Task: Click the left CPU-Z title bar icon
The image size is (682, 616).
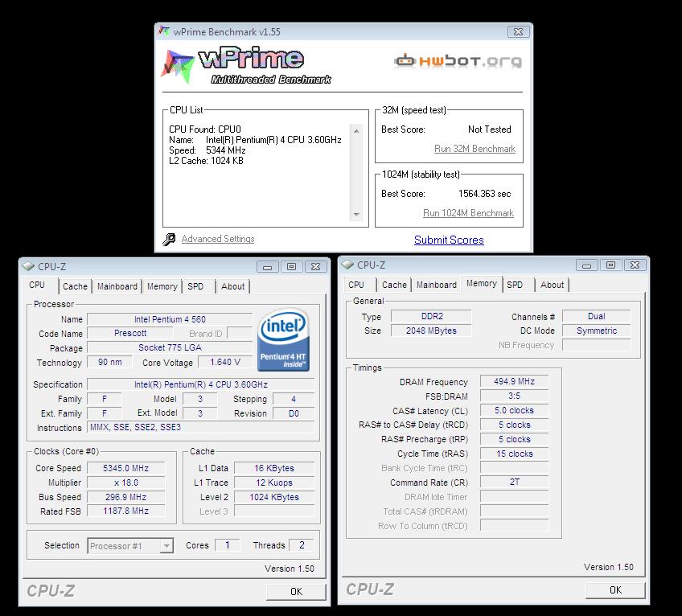Action: [28, 266]
